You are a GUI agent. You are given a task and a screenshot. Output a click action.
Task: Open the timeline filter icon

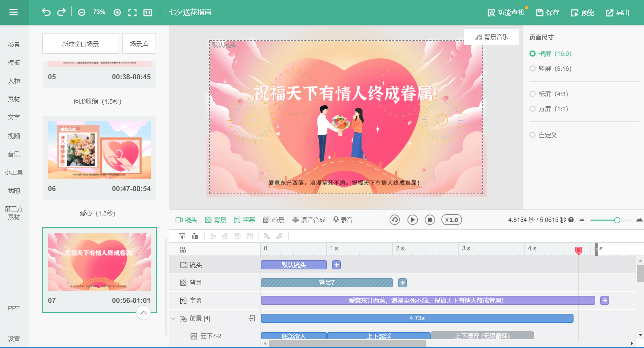182,236
